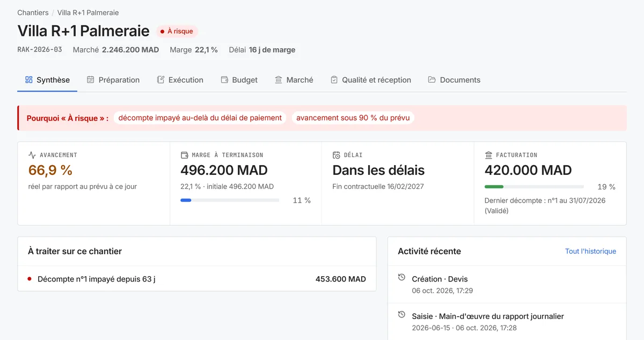644x340 pixels.
Task: Open the Documents tab
Action: [x=455, y=80]
